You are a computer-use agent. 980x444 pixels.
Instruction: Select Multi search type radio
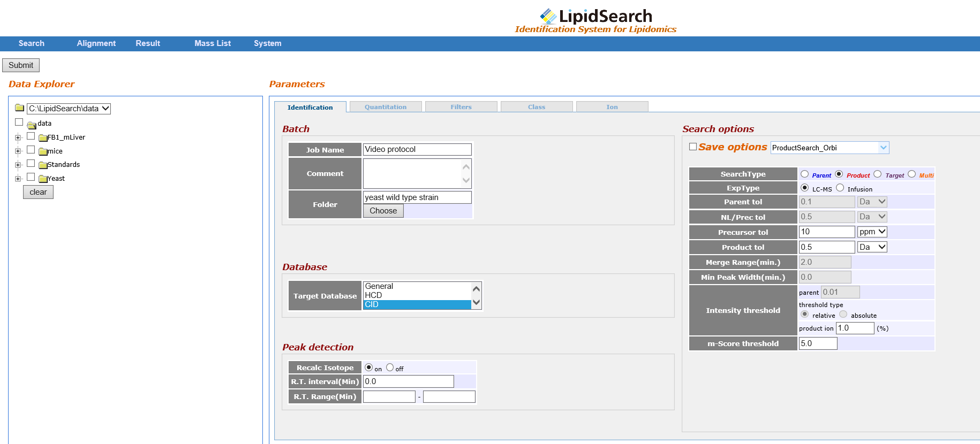(911, 174)
